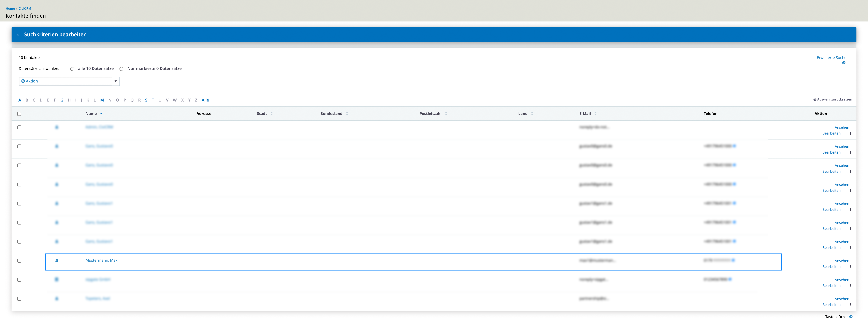
Task: Open the Tastenkürzel help icon
Action: click(851, 317)
